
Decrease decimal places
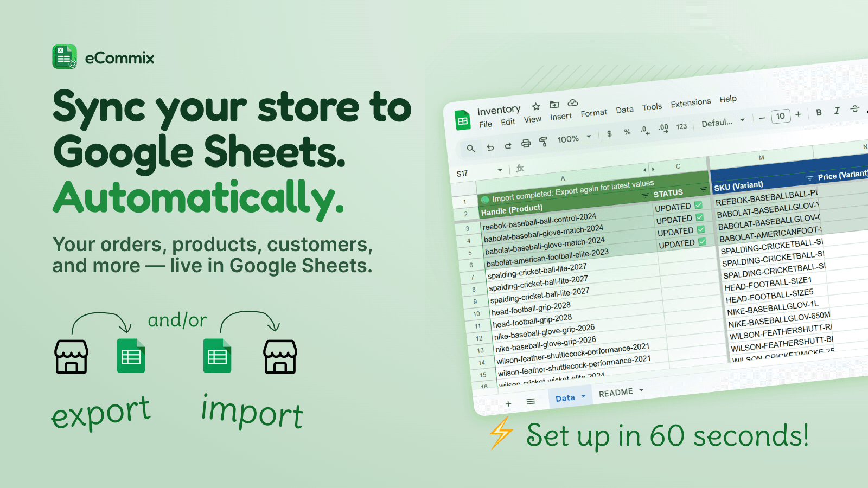[x=644, y=130]
